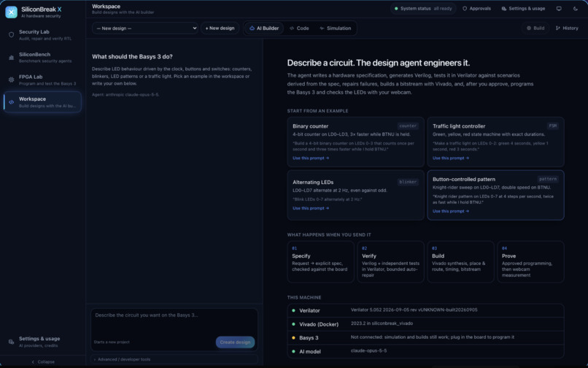This screenshot has width=588, height=368.
Task: Click the 04 Prove step card
Action: click(x=530, y=261)
